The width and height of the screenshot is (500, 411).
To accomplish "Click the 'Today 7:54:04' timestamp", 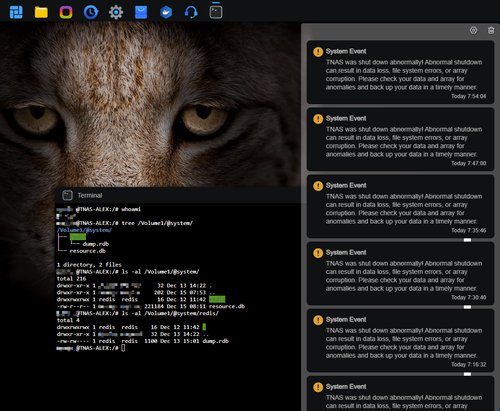I will point(469,96).
